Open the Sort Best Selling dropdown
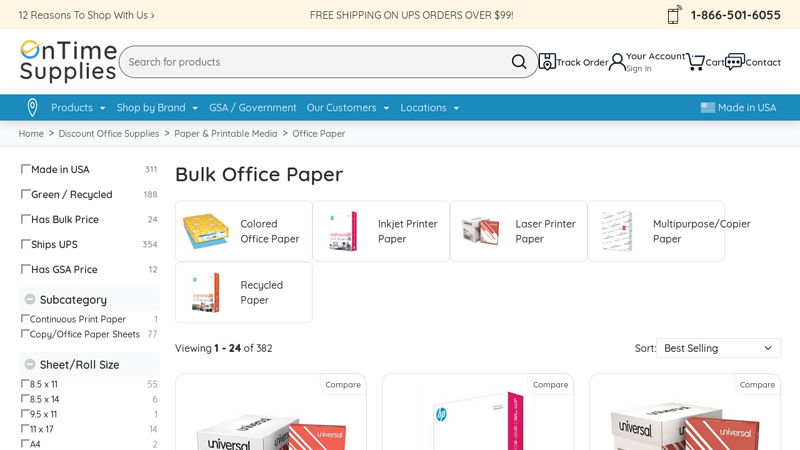This screenshot has height=450, width=800. point(718,348)
